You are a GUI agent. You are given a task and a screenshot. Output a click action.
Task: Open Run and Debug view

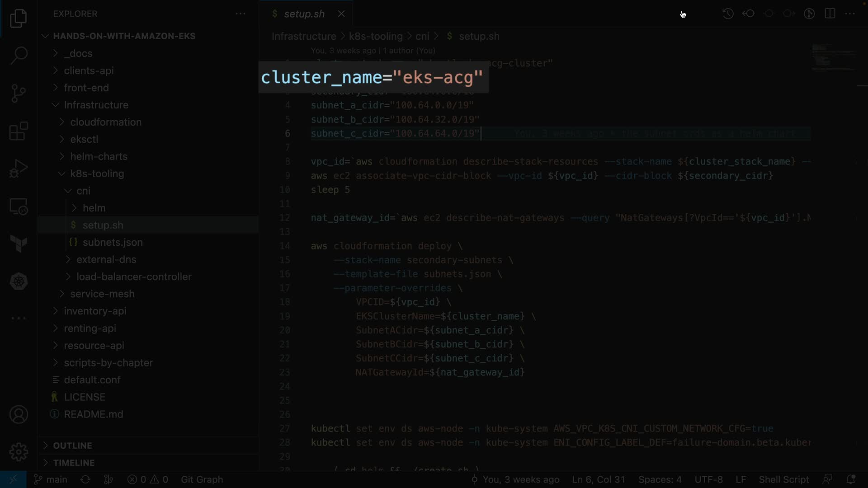pos(19,169)
